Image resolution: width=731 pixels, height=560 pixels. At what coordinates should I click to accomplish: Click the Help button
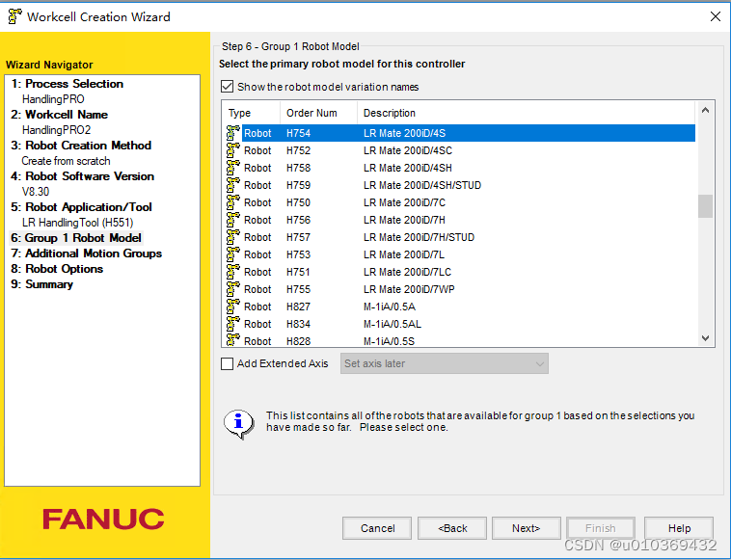(679, 528)
